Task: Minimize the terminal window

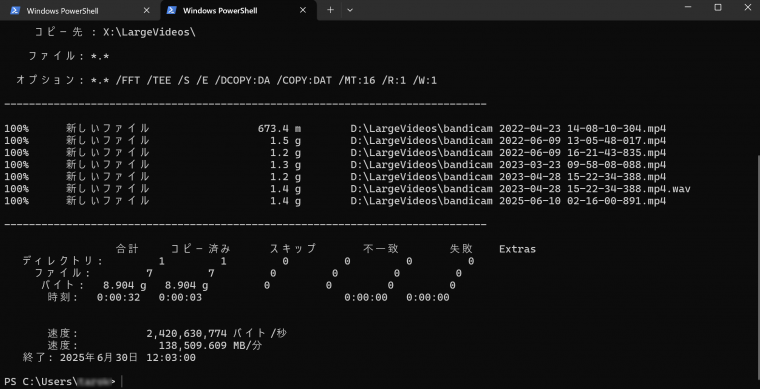Action: (688, 7)
